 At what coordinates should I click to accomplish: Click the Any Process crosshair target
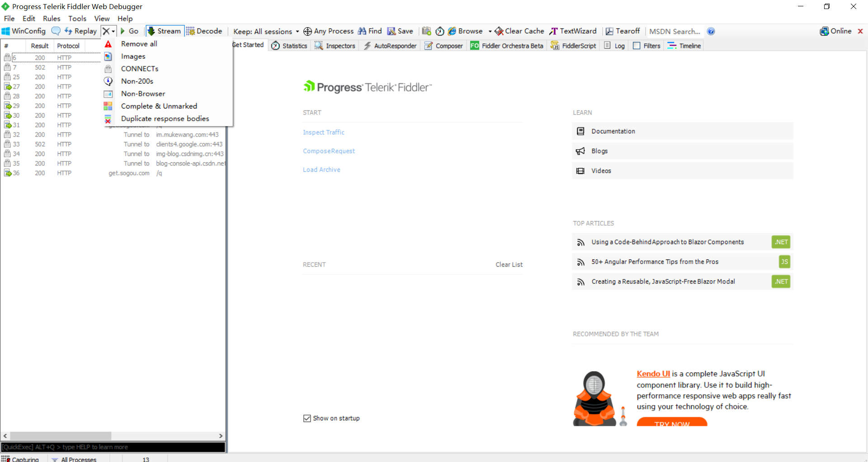(328, 31)
